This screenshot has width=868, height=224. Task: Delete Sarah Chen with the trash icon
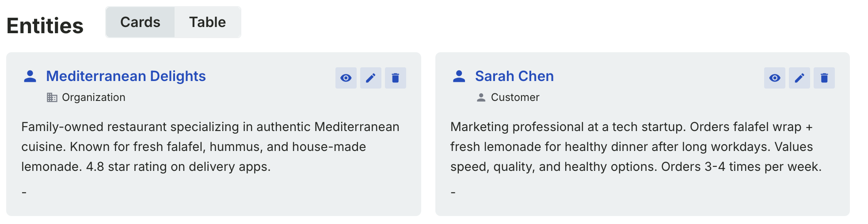point(824,78)
